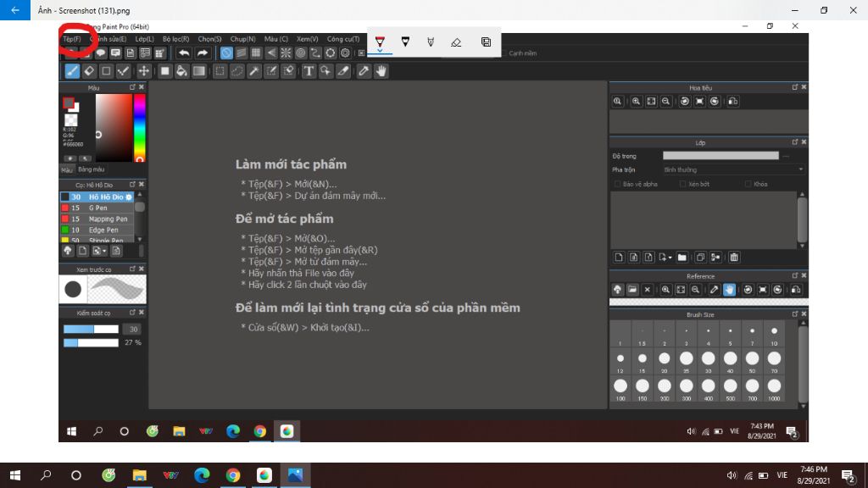868x488 pixels.
Task: Enable the radial snap icon
Action: (286, 53)
